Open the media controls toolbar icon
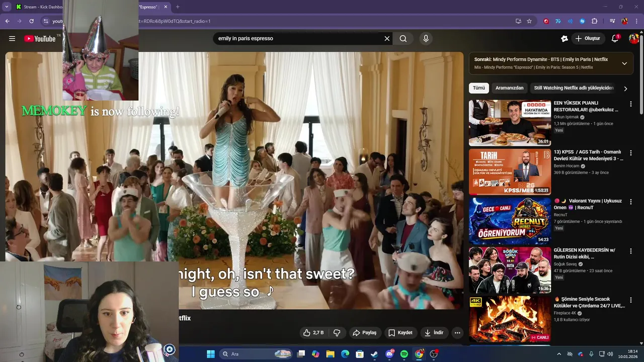Image resolution: width=644 pixels, height=362 pixels. point(612,21)
